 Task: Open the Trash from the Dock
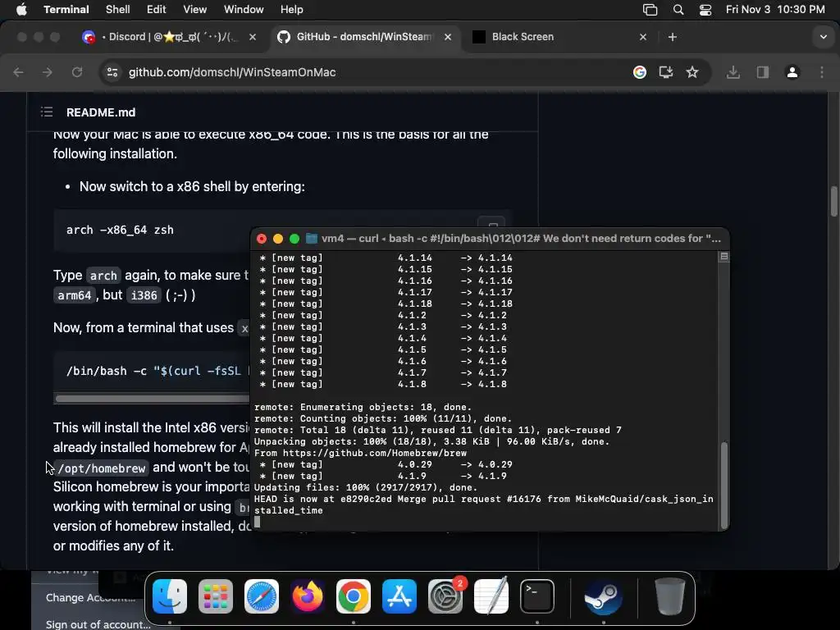(669, 596)
